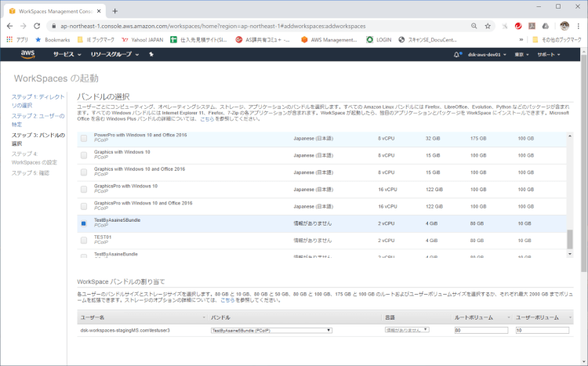Screen dimensions: 588x366
Task: Open the サービス menu
Action: click(x=66, y=55)
